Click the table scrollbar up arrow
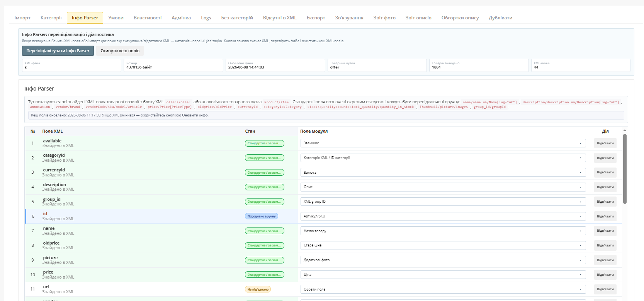The height and width of the screenshot is (301, 644). (625, 131)
